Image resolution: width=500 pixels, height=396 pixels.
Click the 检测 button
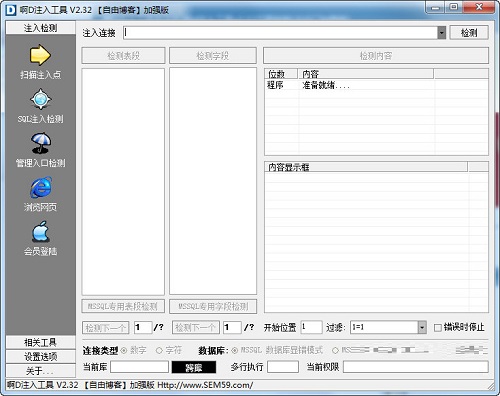(x=469, y=33)
